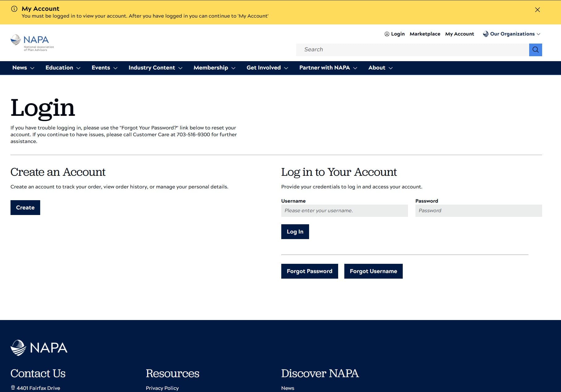The height and width of the screenshot is (392, 561).
Task: Focus the Username input field
Action: [x=345, y=211]
